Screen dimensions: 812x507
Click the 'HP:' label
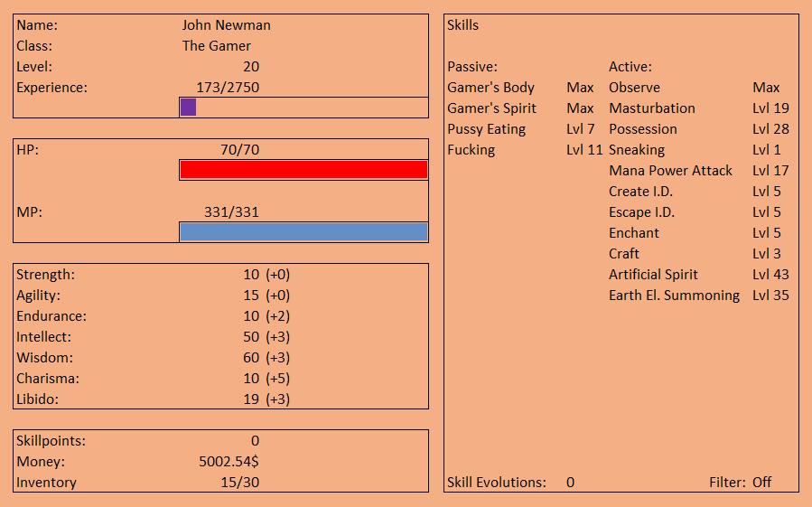pos(27,149)
